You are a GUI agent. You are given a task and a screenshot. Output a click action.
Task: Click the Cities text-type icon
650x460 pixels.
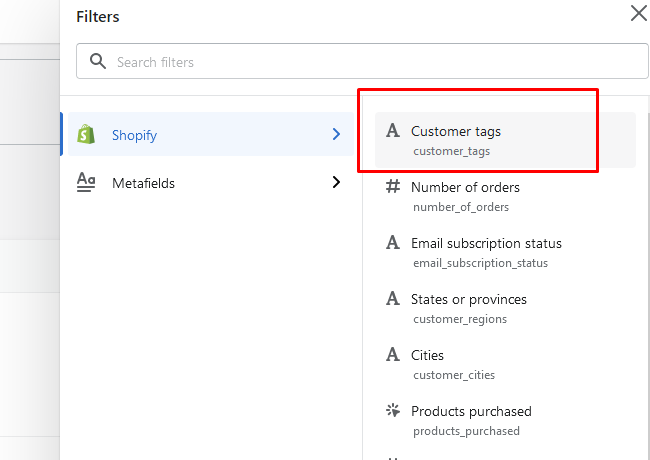(393, 355)
